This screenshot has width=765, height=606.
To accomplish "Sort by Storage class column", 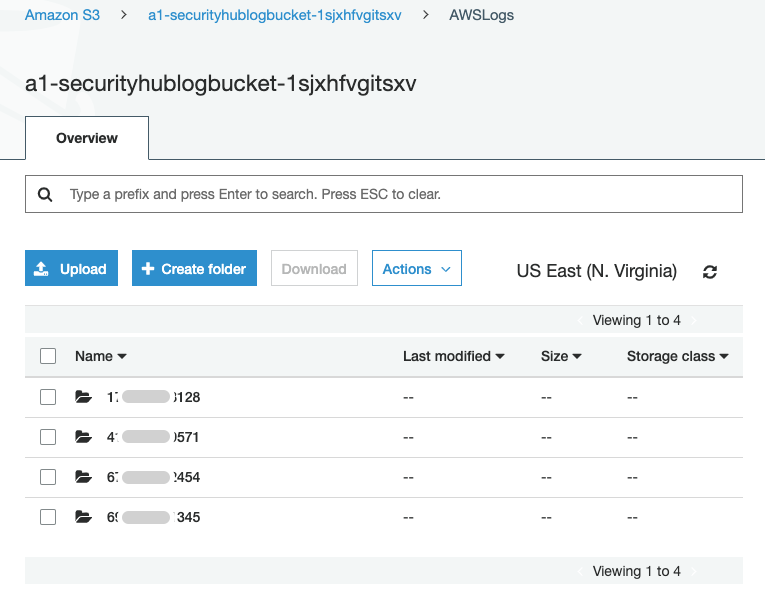I will click(x=678, y=356).
